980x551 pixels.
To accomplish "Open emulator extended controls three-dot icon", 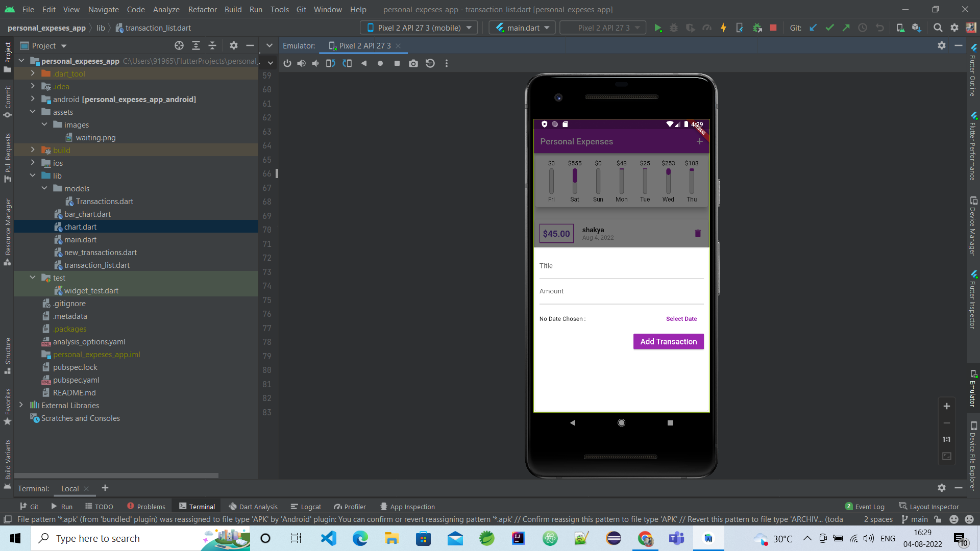I will [447, 63].
